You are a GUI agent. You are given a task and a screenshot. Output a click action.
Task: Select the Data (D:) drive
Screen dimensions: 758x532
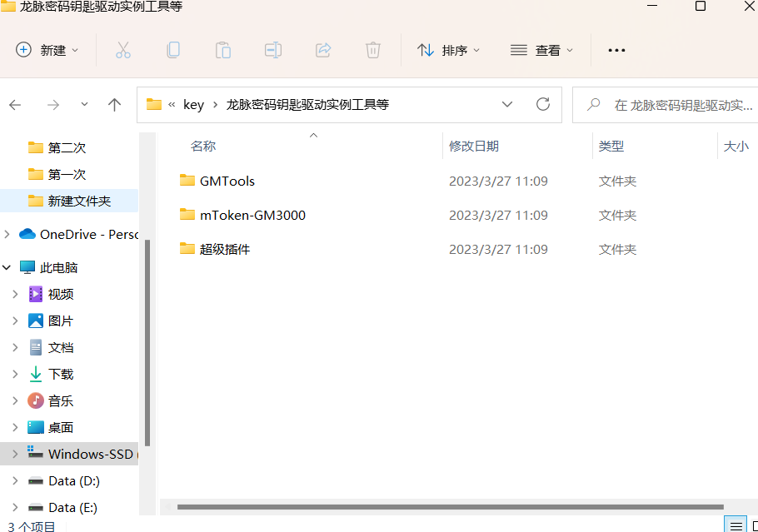coord(74,481)
